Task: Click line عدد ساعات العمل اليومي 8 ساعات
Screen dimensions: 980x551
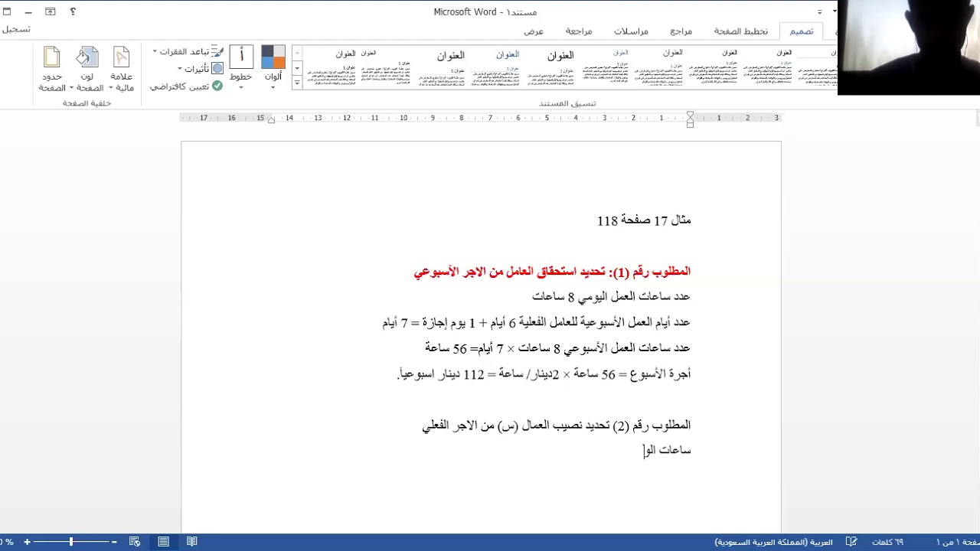Action: click(611, 296)
